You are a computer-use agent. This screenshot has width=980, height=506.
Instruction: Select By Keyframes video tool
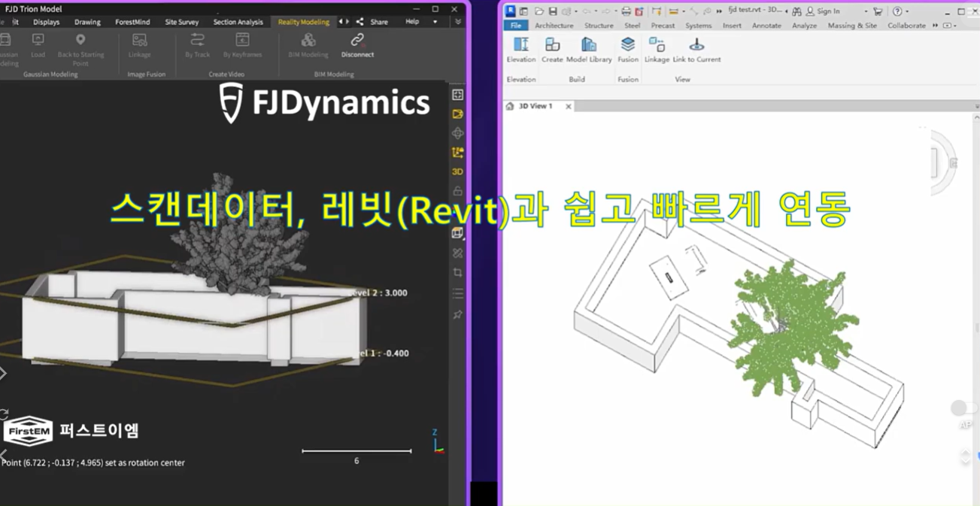click(x=242, y=45)
